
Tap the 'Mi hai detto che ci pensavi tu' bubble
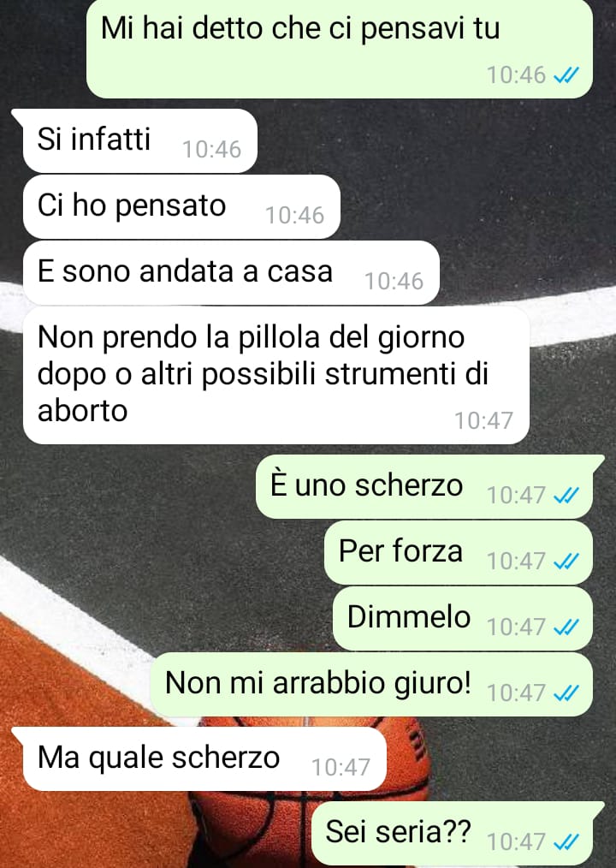point(340,49)
